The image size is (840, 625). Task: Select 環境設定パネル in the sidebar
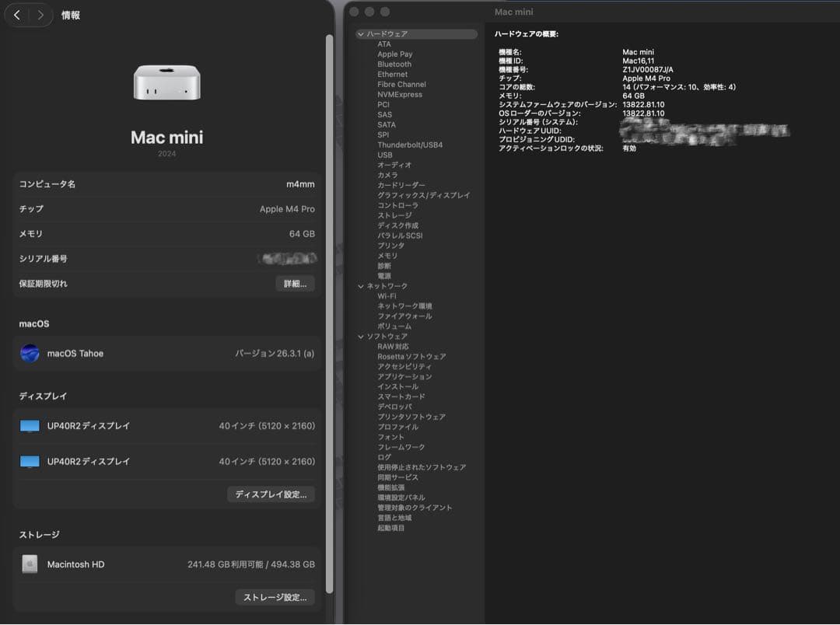[401, 498]
